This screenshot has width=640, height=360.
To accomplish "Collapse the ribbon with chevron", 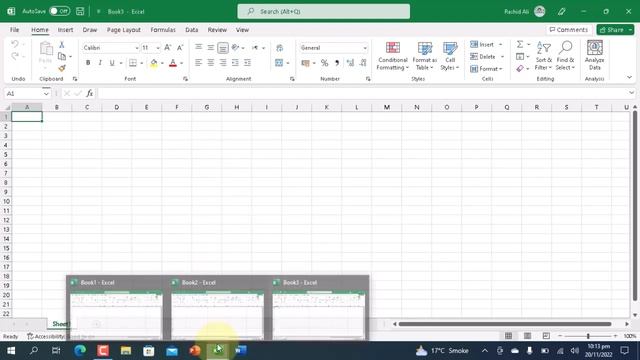I will 629,77.
